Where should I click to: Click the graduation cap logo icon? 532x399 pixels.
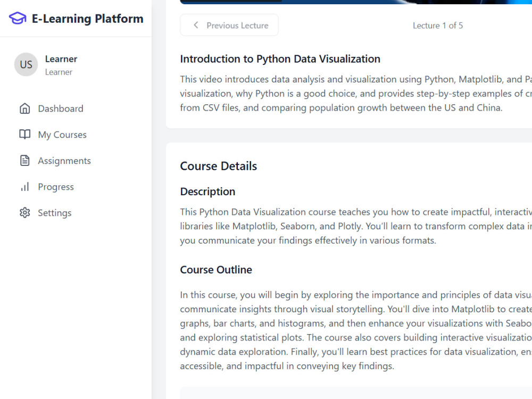click(18, 18)
